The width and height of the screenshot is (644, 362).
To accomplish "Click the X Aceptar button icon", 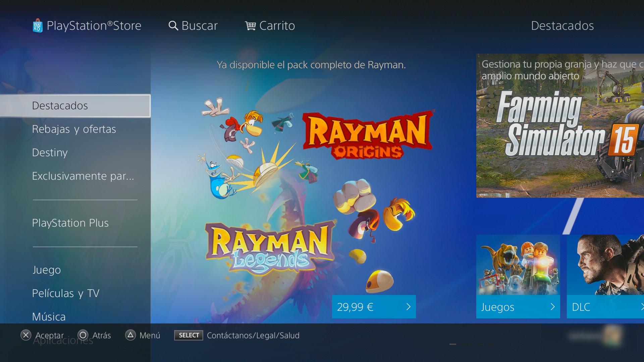I will (x=26, y=335).
